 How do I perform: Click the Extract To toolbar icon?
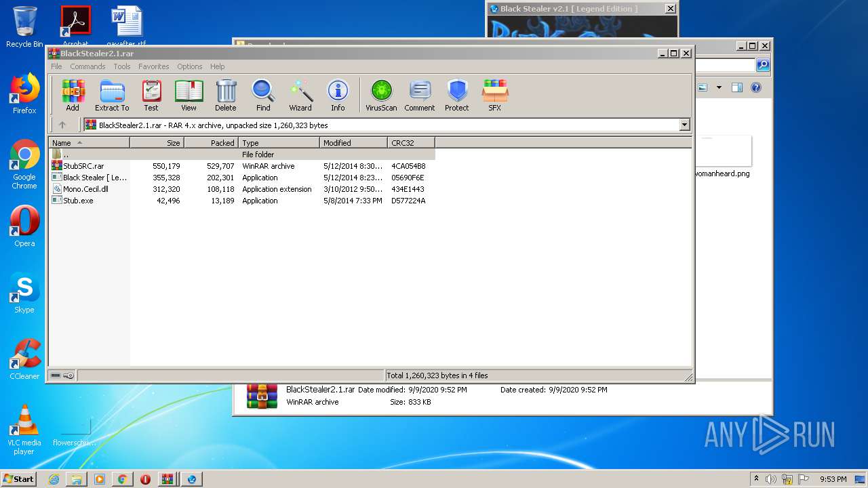[112, 95]
